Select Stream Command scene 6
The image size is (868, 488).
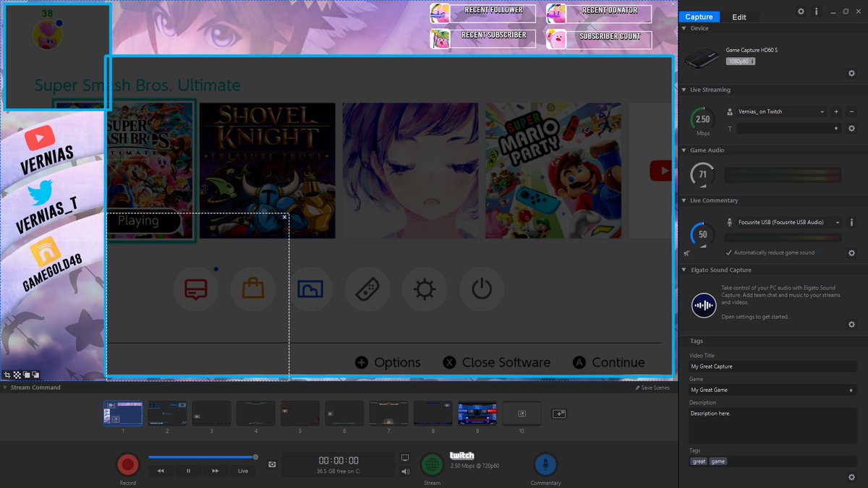(344, 414)
